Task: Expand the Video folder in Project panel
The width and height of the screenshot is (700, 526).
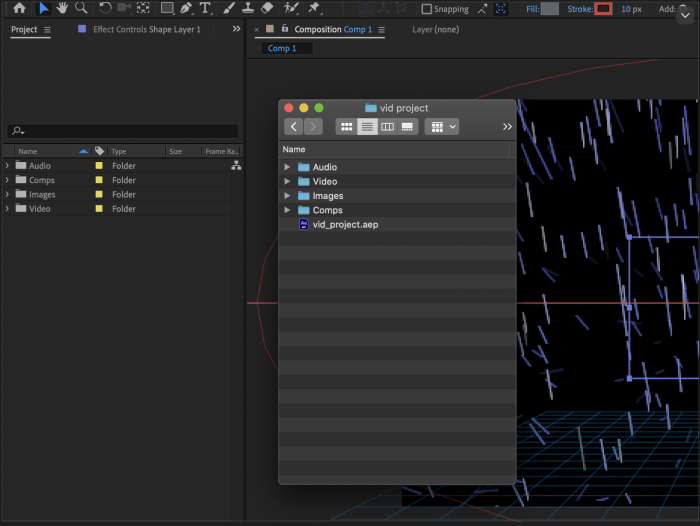Action: (x=7, y=209)
